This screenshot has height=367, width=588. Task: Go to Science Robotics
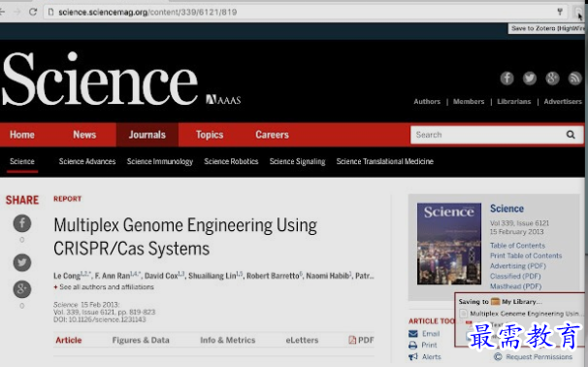pos(231,161)
